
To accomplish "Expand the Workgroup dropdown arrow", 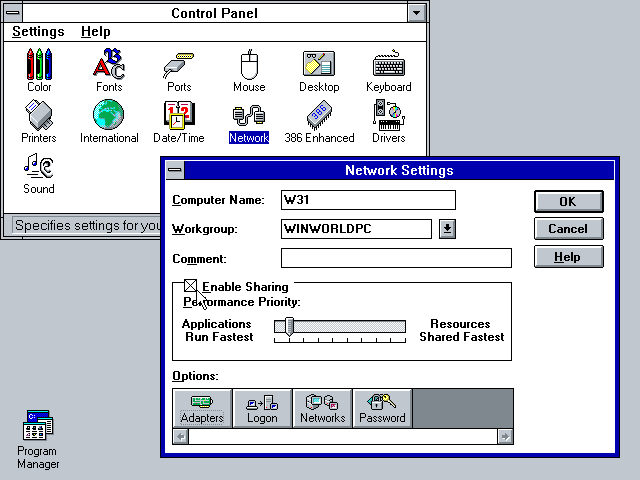I will 447,229.
